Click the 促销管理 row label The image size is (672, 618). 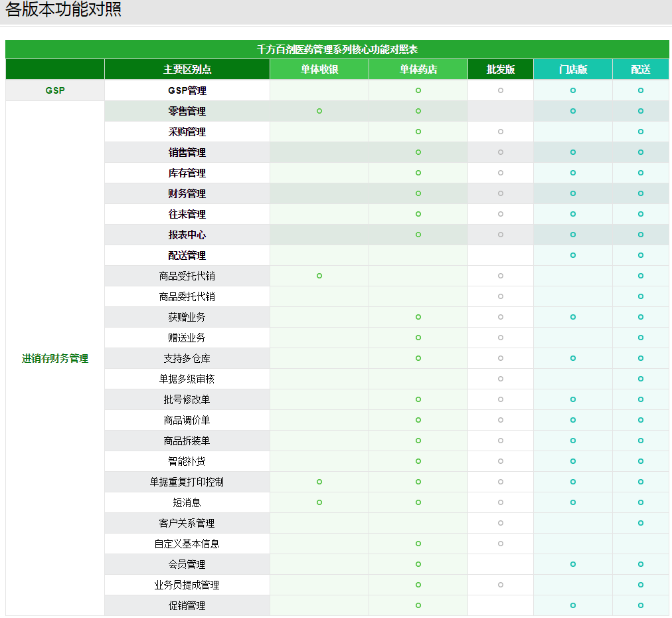coord(187,605)
